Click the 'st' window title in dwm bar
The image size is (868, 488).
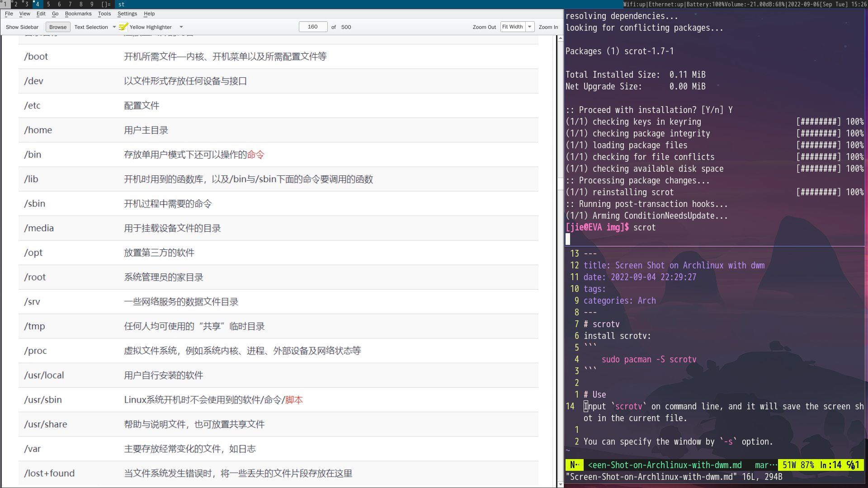[x=121, y=4]
